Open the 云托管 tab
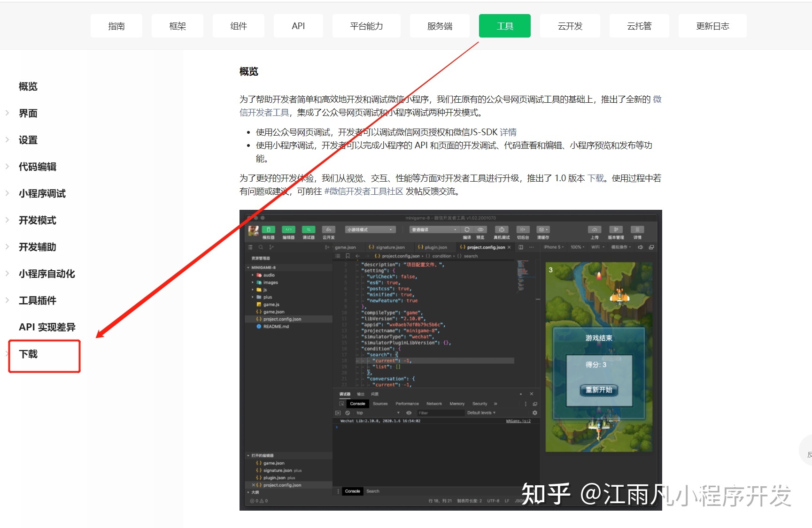This screenshot has width=812, height=528. tap(639, 26)
